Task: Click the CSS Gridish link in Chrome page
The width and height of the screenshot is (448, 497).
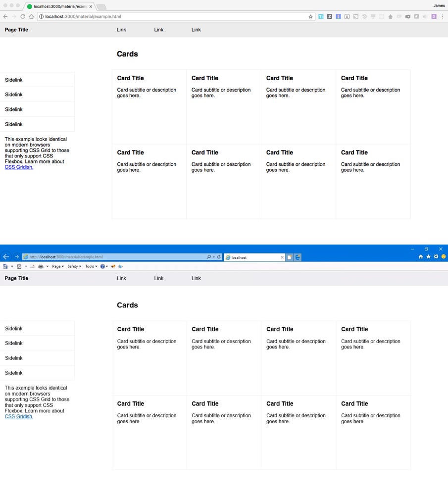Action: pos(19,167)
